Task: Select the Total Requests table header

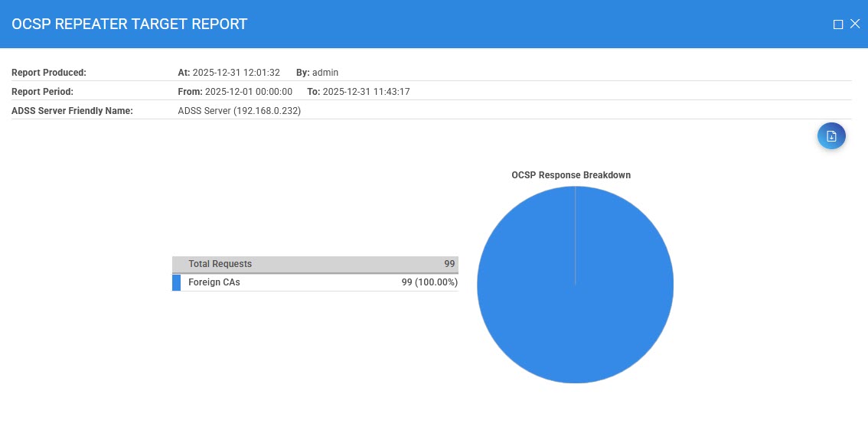Action: (x=220, y=264)
